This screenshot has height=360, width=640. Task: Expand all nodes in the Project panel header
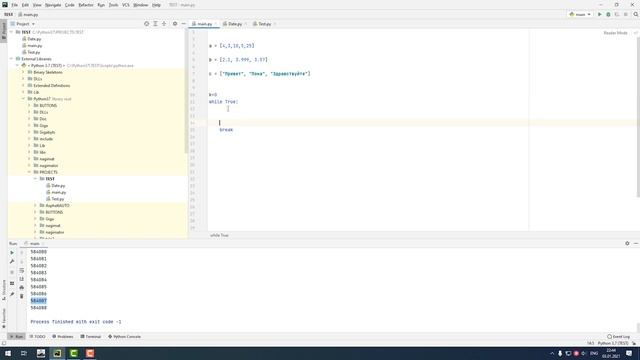tap(155, 24)
